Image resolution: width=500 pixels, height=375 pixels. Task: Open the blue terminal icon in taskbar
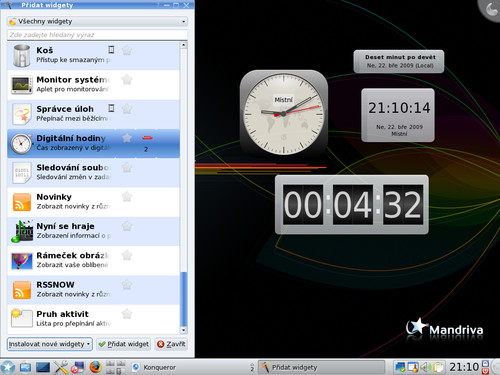[x=43, y=367]
